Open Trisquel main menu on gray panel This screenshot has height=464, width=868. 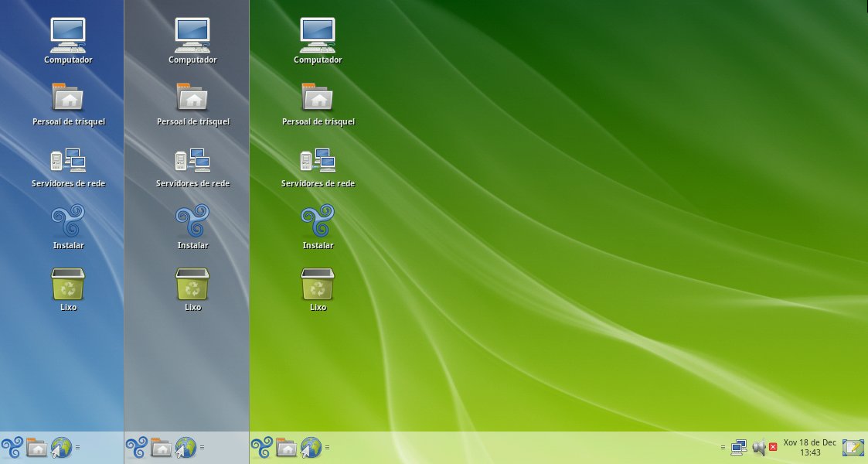tap(137, 448)
